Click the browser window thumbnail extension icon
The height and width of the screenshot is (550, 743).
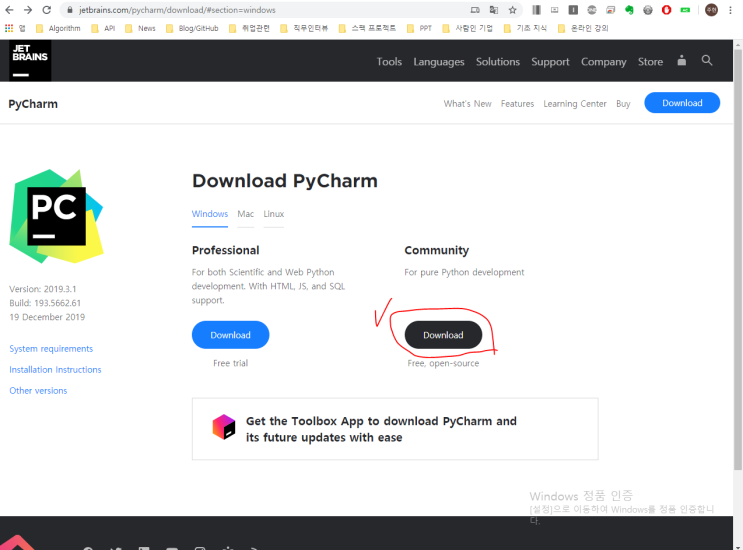click(x=610, y=10)
